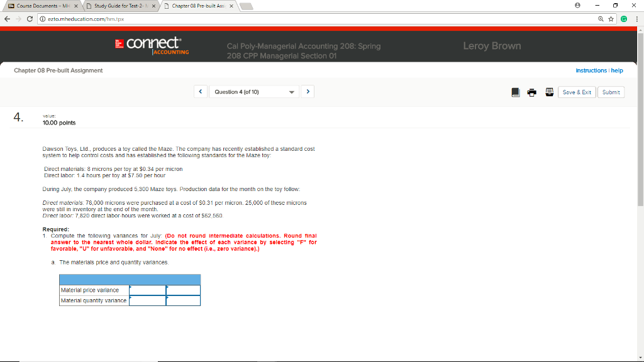Open Material quantity variance F/U dropdown cell
644x362 pixels.
point(183,300)
